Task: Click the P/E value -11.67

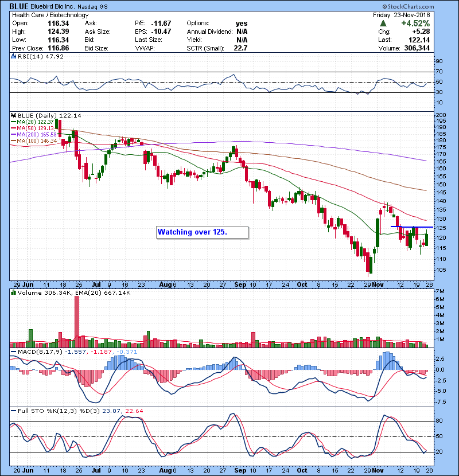Action: coord(161,24)
